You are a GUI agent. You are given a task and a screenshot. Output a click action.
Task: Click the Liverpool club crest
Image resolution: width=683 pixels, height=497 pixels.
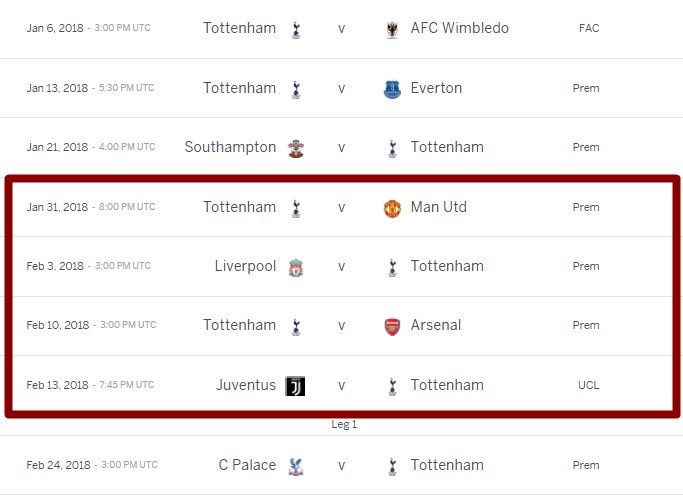click(296, 267)
